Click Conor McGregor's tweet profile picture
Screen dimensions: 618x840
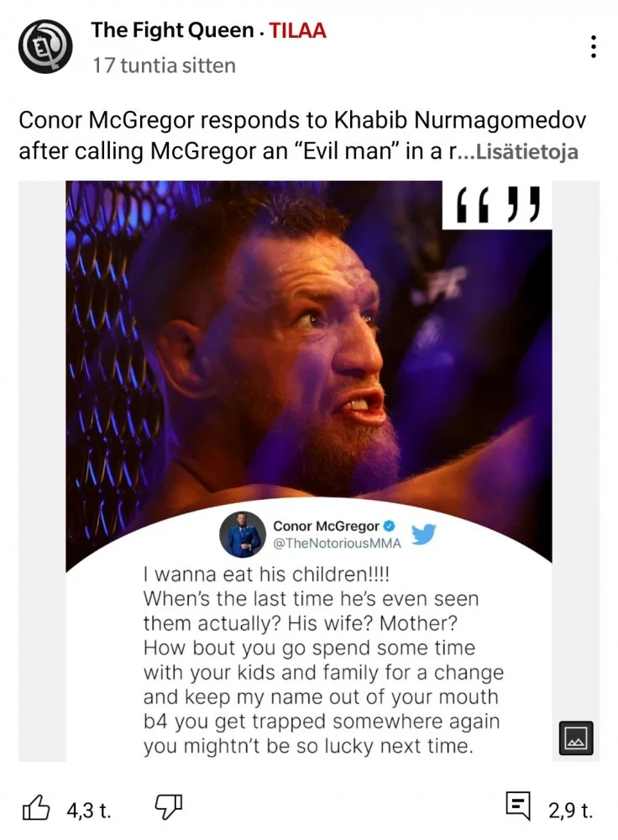point(243,534)
